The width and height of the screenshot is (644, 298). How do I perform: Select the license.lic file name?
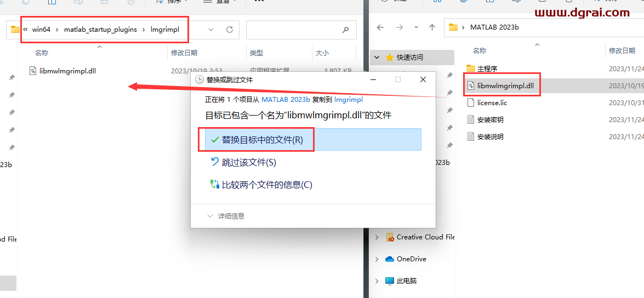(492, 102)
